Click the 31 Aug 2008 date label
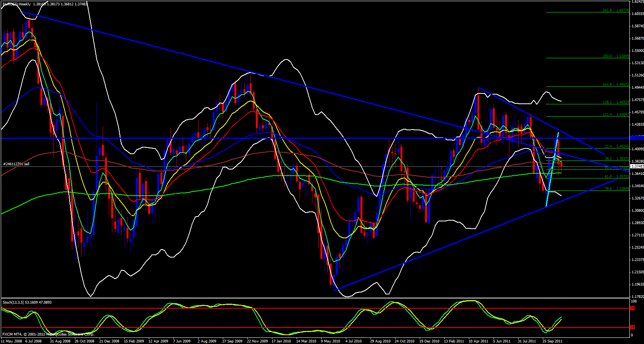Screen dimensions: 644x344 pyautogui.click(x=60, y=341)
